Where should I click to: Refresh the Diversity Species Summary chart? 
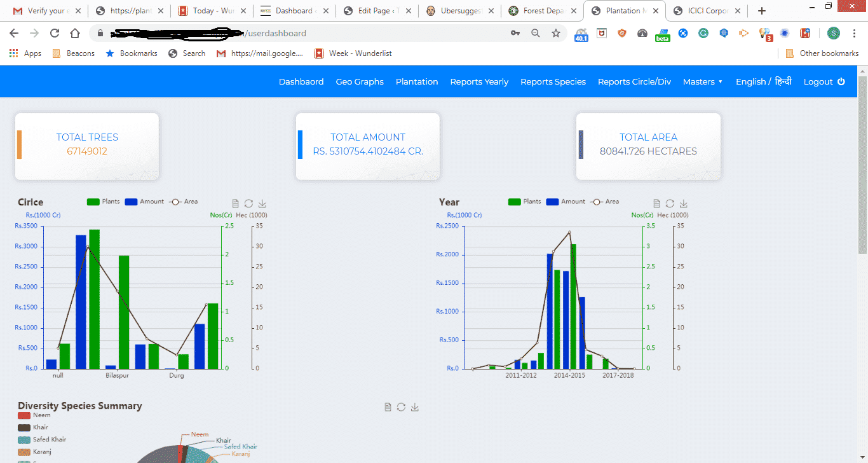click(x=401, y=407)
